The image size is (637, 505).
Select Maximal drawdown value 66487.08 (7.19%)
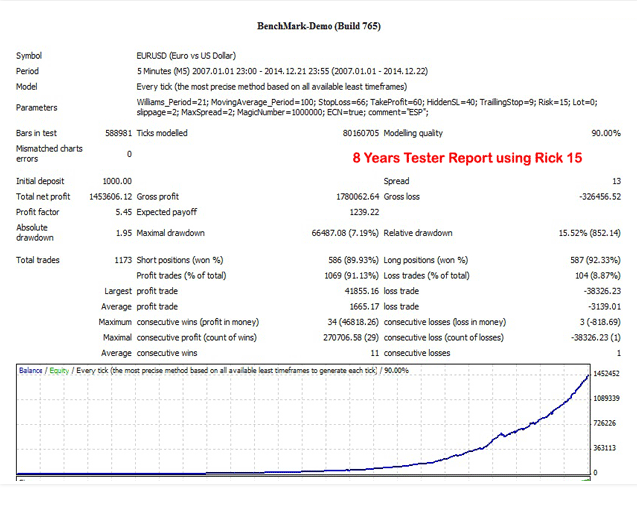(x=345, y=233)
